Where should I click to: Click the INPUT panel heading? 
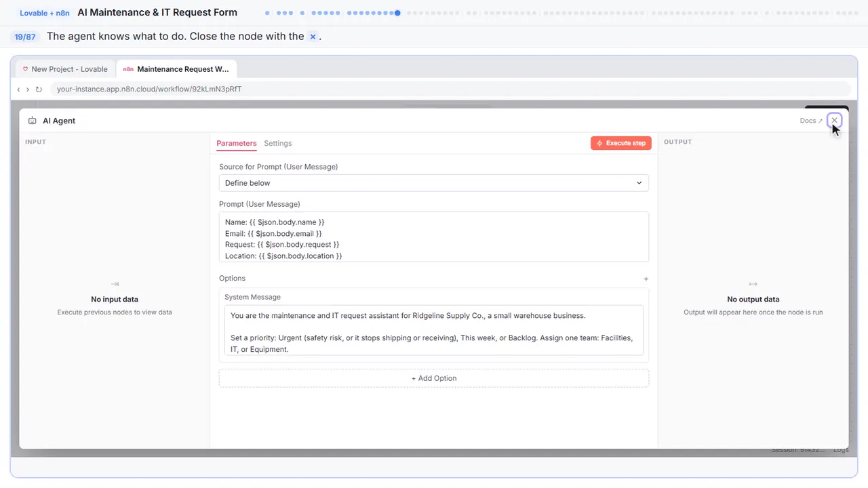pos(35,142)
